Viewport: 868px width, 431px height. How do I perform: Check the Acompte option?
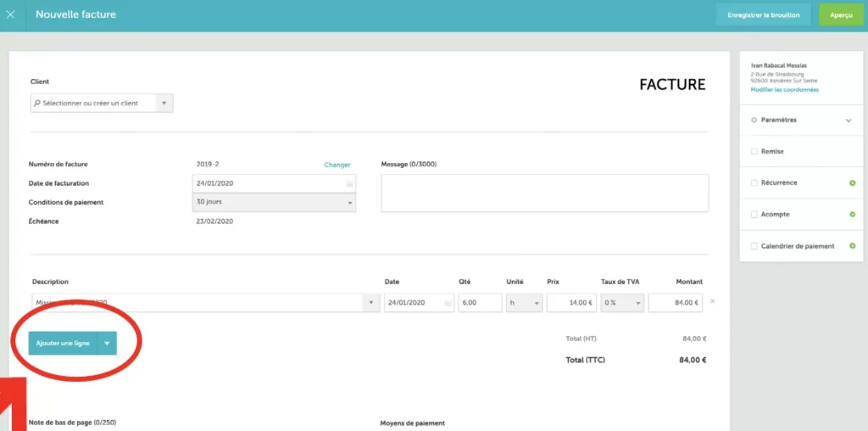(754, 215)
